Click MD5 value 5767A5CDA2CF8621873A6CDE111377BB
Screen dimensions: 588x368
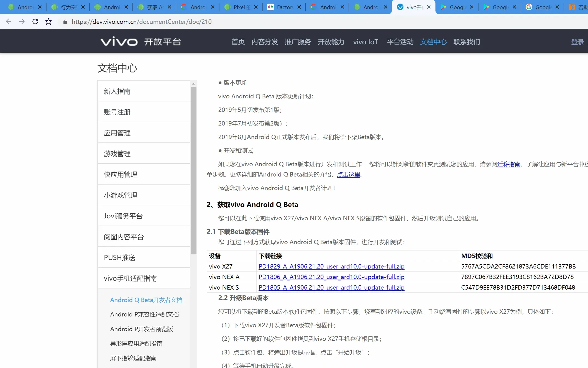(518, 266)
